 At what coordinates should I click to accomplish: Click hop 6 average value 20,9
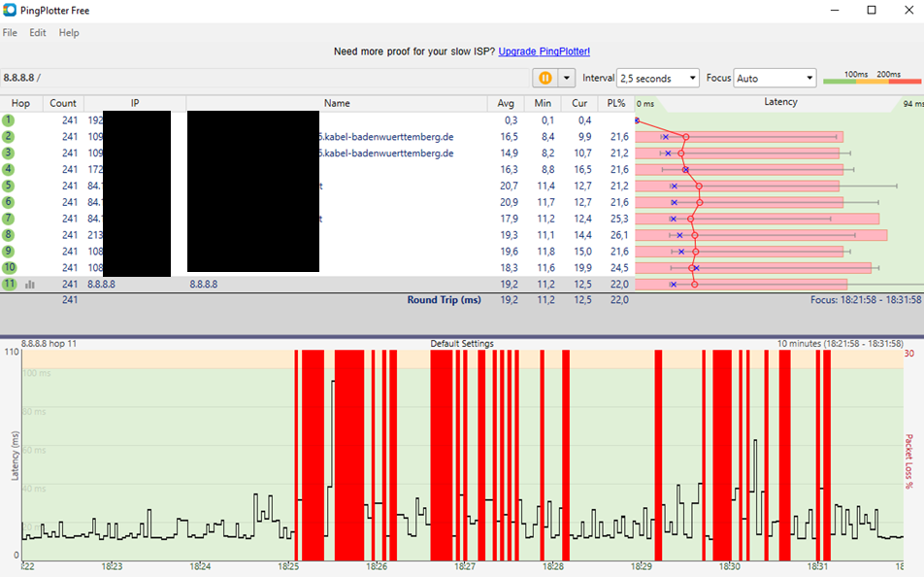click(x=509, y=202)
